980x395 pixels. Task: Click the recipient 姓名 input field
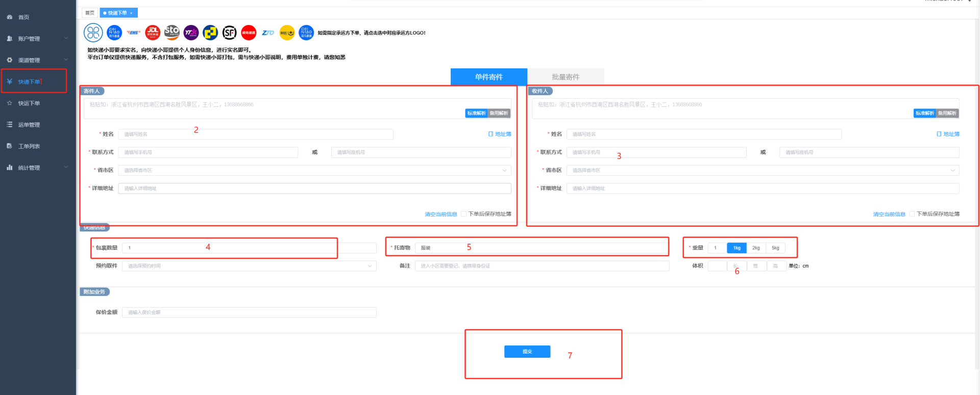703,134
